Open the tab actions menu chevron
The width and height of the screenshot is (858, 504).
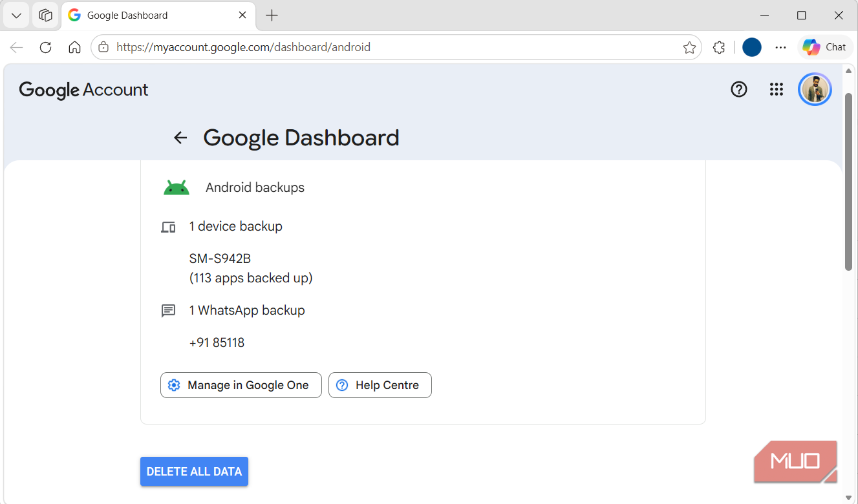17,16
